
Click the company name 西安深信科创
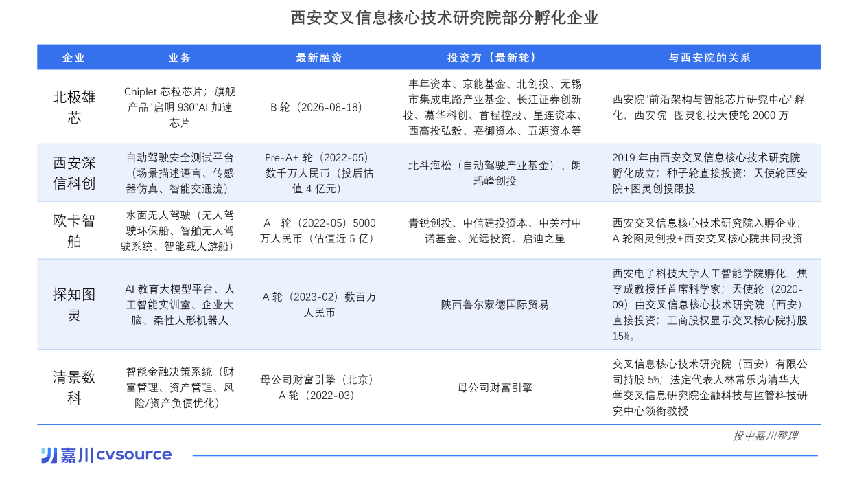[74, 173]
